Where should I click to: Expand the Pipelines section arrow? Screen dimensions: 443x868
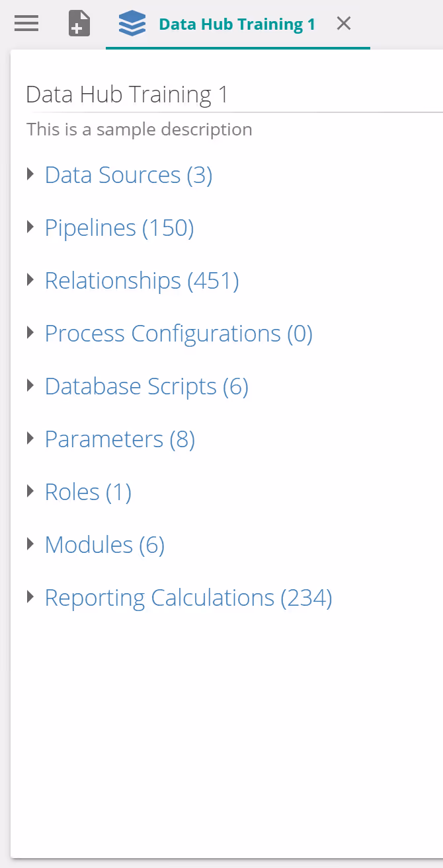[x=30, y=227]
